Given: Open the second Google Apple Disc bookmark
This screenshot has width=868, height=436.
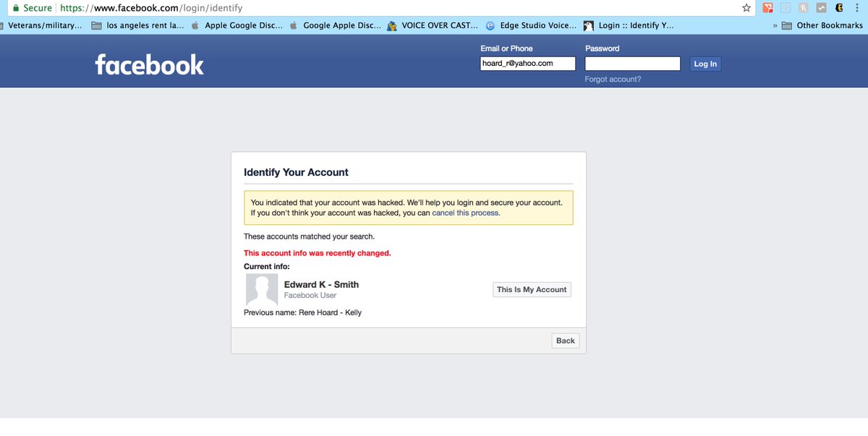Looking at the screenshot, I should (334, 25).
